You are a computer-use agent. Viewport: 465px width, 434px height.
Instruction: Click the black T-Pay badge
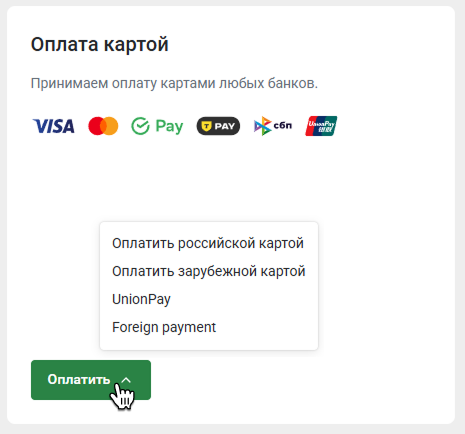218,126
